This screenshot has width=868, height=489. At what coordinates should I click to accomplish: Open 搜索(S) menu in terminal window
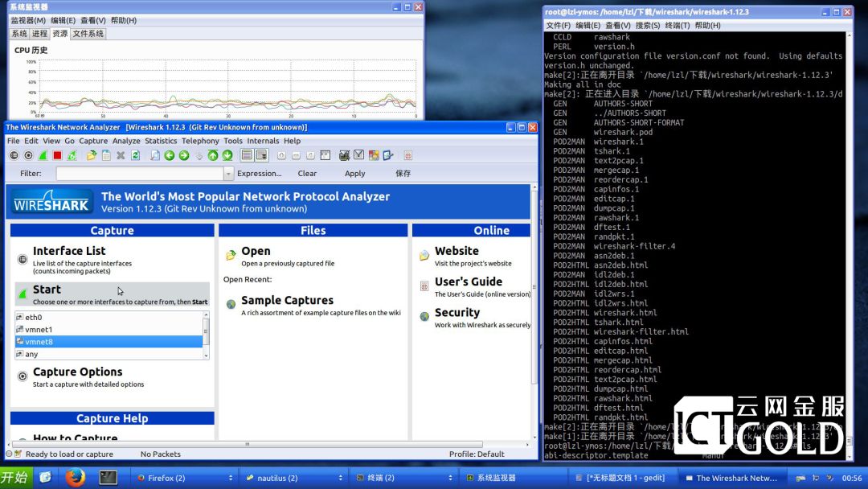point(648,26)
